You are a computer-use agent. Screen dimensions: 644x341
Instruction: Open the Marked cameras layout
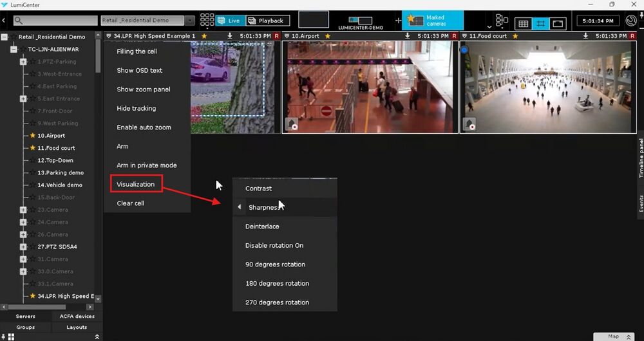point(432,21)
